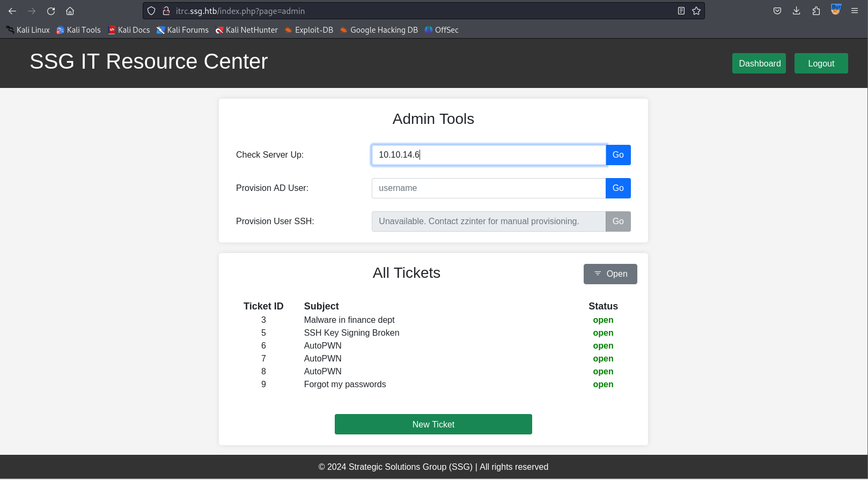Open AutoPWN ticket with ID 6

tap(322, 346)
